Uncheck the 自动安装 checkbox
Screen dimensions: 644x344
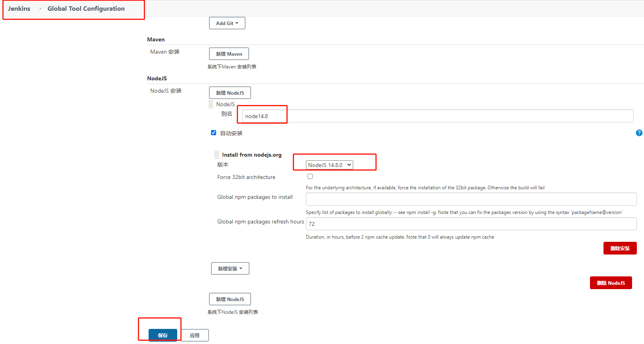pyautogui.click(x=213, y=133)
